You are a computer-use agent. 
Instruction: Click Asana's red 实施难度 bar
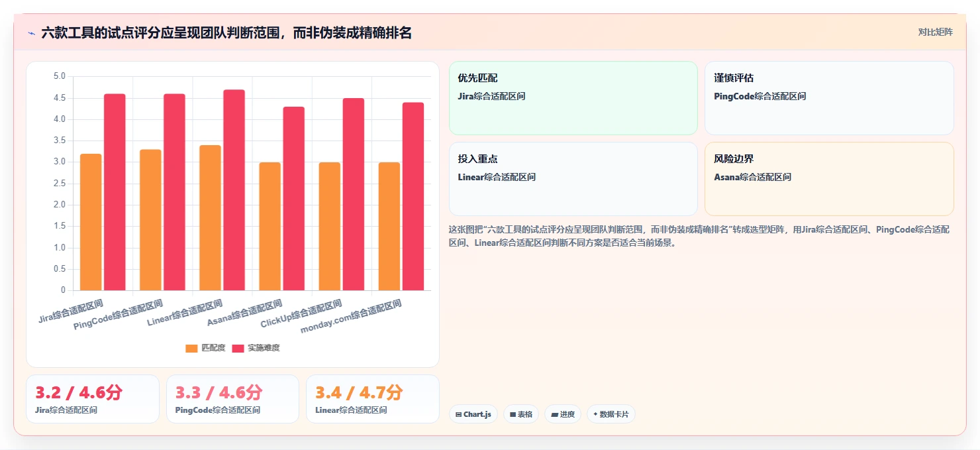[x=293, y=199]
